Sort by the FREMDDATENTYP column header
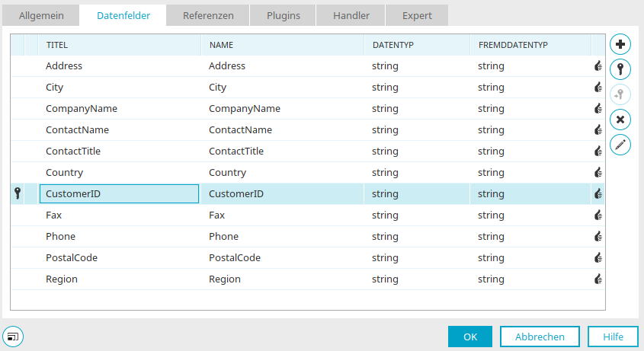Image resolution: width=644 pixels, height=351 pixels. click(530, 45)
